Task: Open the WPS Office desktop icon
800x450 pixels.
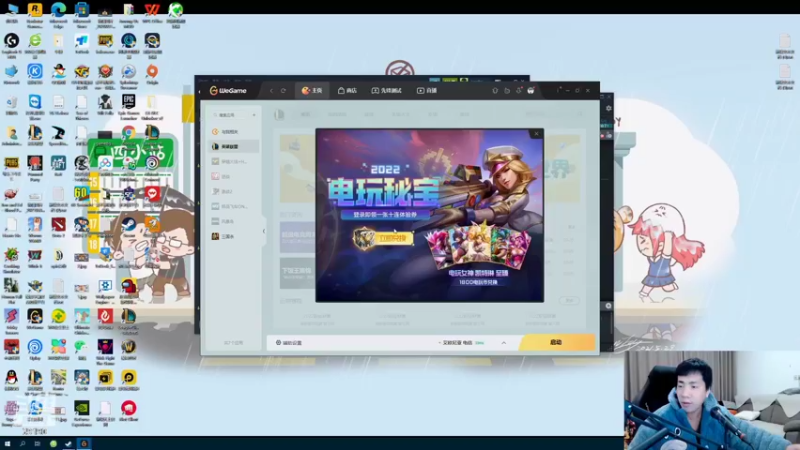Action: 152,14
